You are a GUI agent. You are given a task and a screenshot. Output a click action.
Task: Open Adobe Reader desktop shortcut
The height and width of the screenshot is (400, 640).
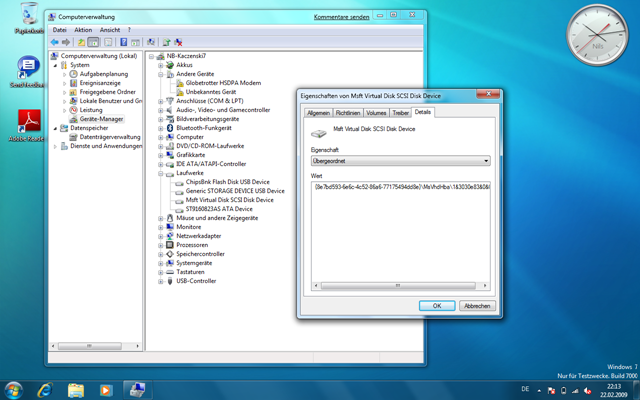pyautogui.click(x=29, y=126)
